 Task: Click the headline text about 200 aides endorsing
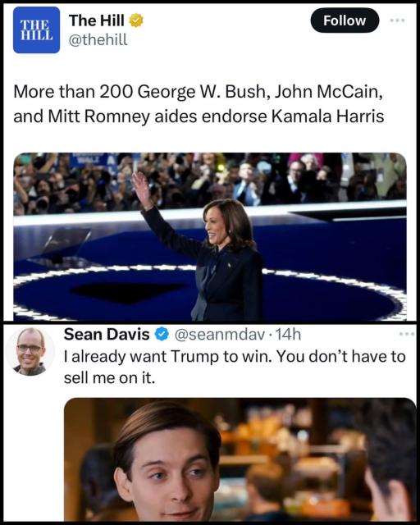199,104
